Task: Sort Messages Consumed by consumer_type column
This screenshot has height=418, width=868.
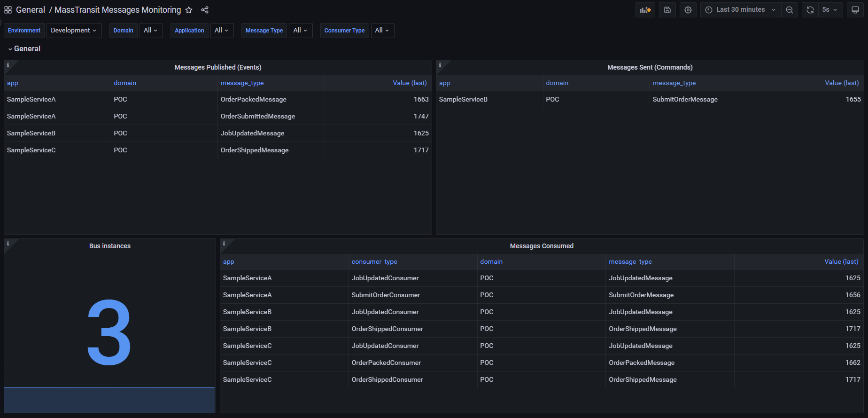Action: click(374, 262)
